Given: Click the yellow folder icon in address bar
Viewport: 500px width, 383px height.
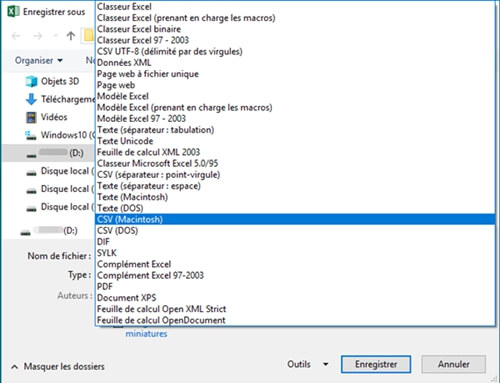Looking at the screenshot, I should (88, 36).
